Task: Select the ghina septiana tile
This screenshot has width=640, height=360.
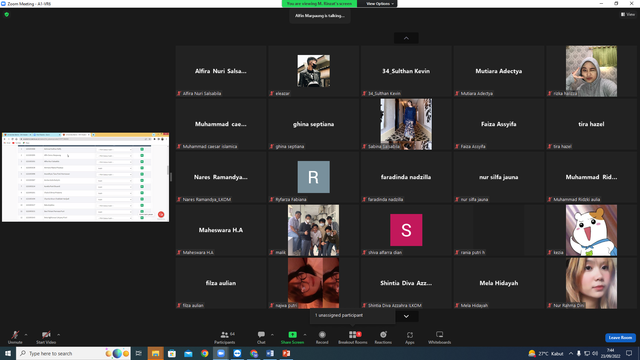Action: point(313,124)
